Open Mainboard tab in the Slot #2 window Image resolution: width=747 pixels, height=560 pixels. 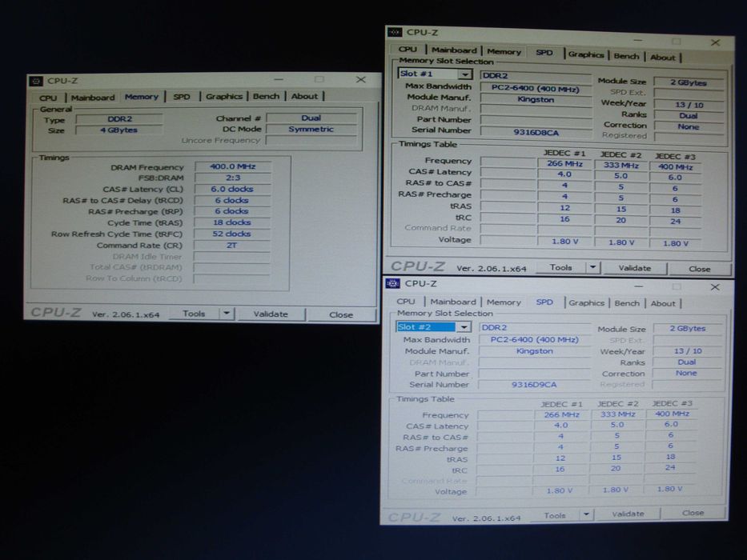tap(452, 302)
